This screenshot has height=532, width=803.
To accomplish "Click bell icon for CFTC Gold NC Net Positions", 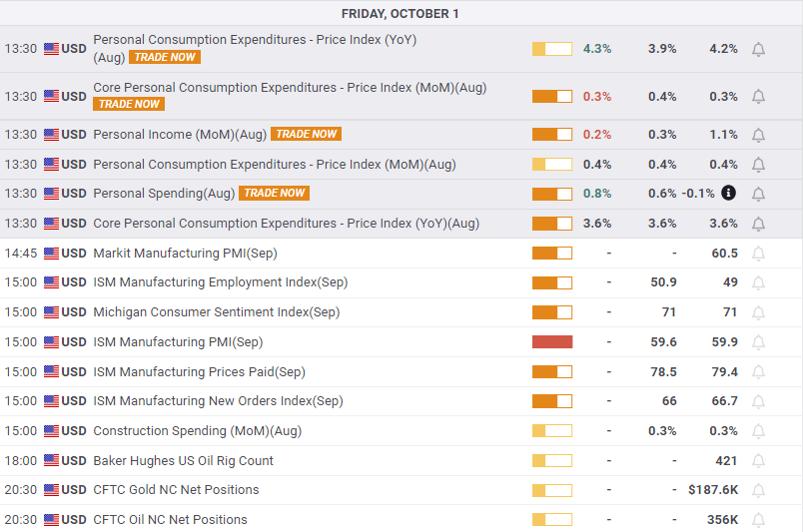I will point(758,490).
